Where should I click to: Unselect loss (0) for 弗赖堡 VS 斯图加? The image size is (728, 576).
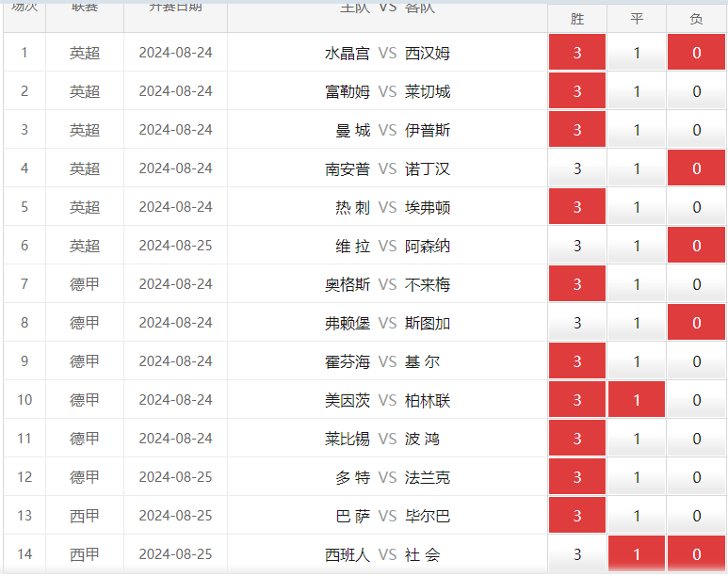696,322
